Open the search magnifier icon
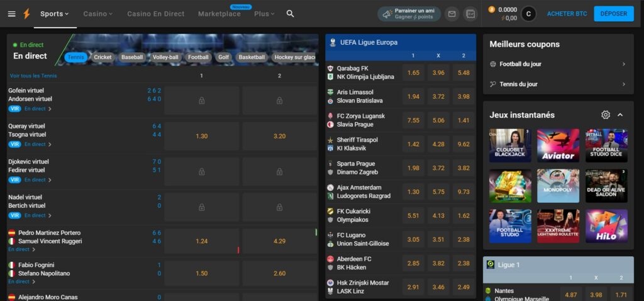Screen dimensions: 644x301 click(x=291, y=14)
